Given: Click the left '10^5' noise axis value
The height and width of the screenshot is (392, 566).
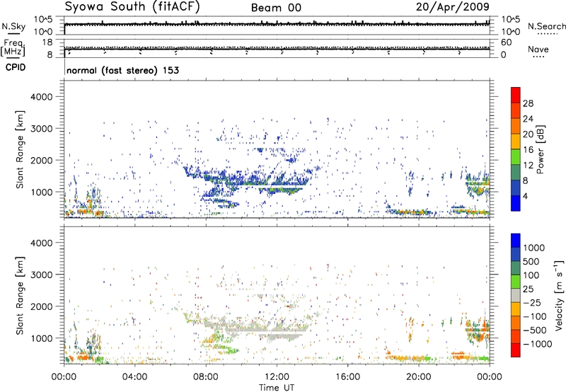Looking at the screenshot, I should pyautogui.click(x=43, y=19).
